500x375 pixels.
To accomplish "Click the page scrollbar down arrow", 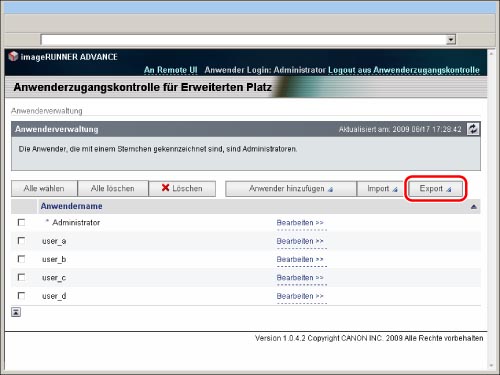I will (x=491, y=366).
